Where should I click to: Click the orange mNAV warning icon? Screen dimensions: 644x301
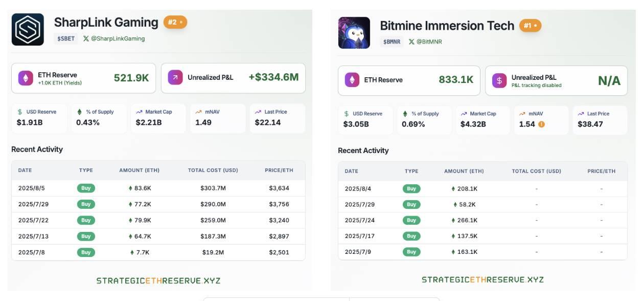pos(541,124)
